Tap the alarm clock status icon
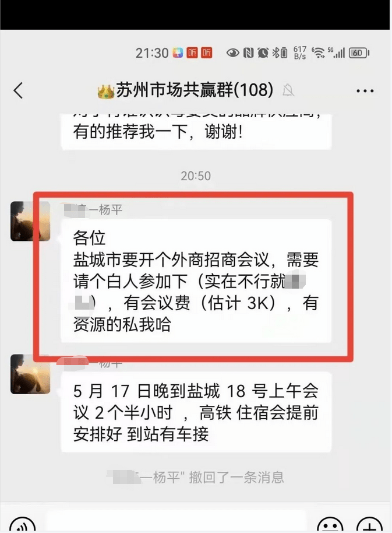This screenshot has height=533, width=392. click(x=263, y=52)
